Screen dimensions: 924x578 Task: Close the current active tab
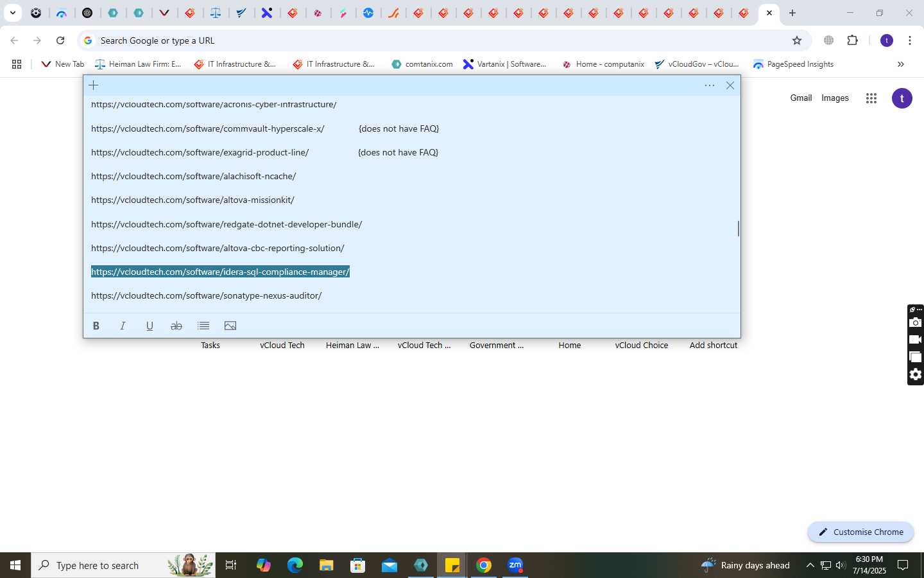(x=769, y=13)
